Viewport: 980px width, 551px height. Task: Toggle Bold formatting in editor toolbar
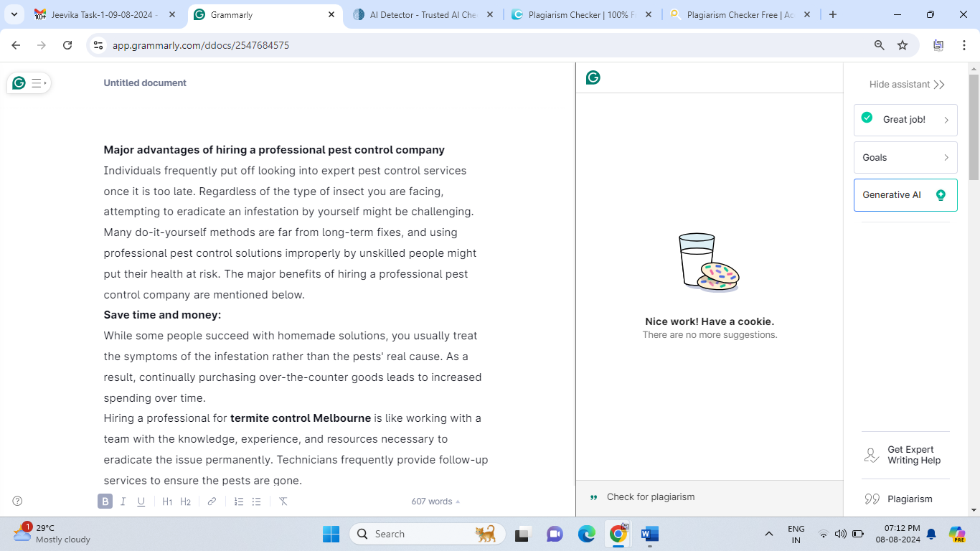[105, 501]
